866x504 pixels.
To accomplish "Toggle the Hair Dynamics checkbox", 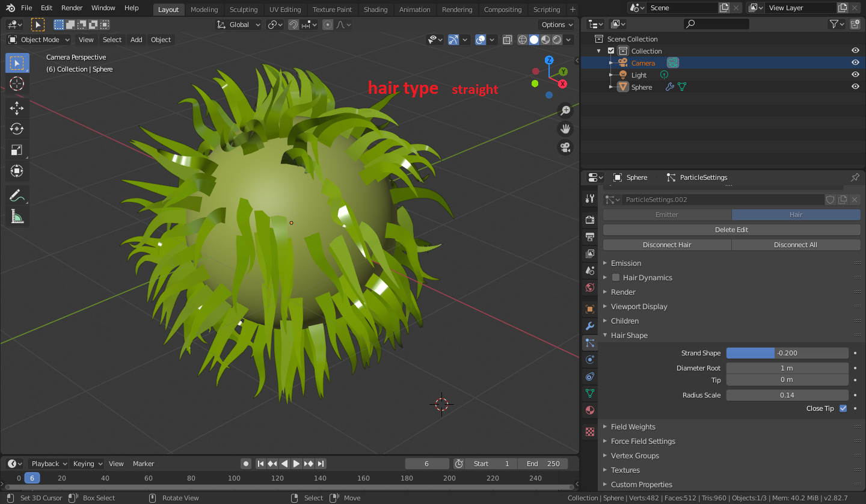I will [616, 277].
